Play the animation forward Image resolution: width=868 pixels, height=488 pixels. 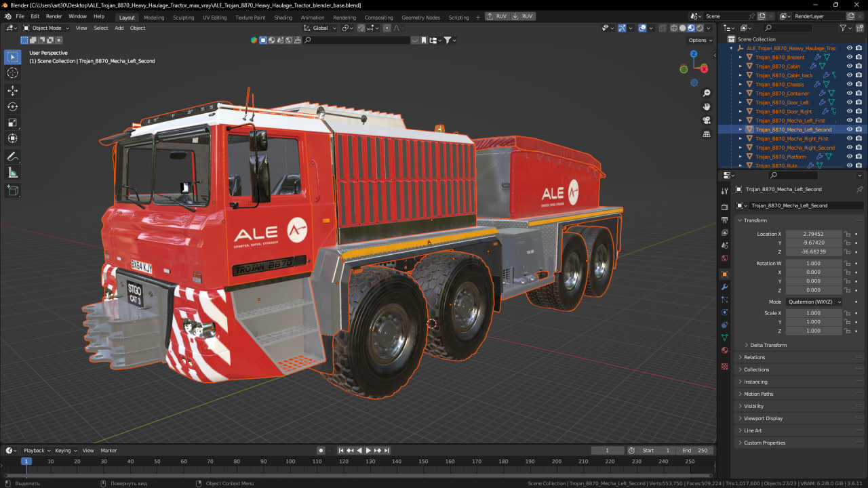(368, 450)
